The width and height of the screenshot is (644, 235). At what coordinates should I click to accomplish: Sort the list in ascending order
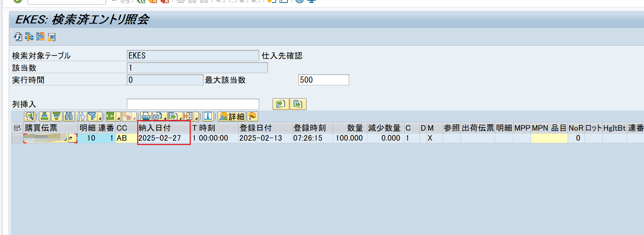[x=44, y=116]
